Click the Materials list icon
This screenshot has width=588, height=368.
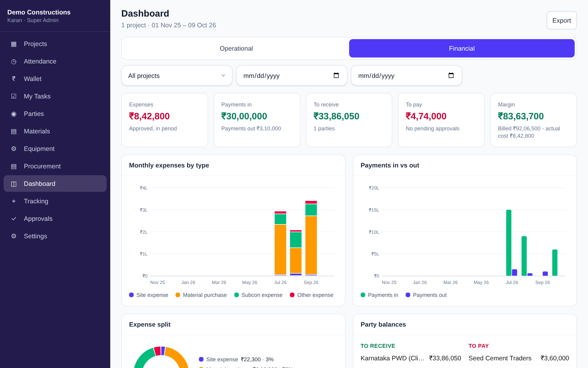coord(14,131)
